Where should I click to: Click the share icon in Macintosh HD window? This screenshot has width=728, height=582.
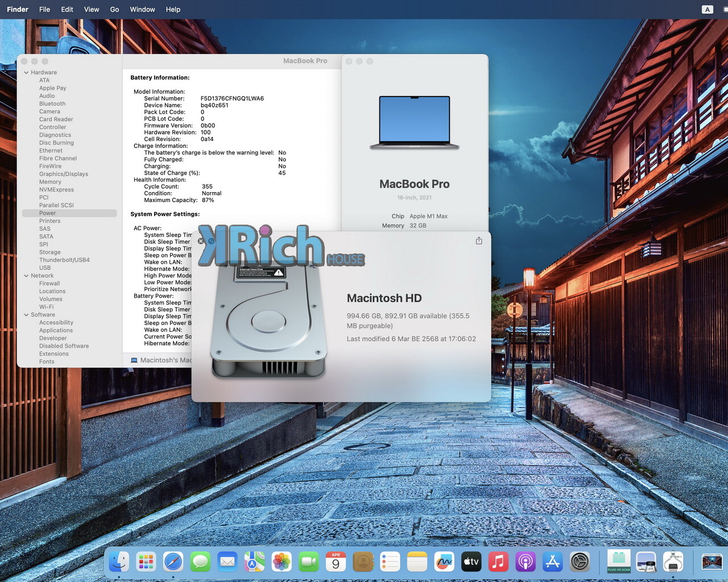pyautogui.click(x=479, y=241)
